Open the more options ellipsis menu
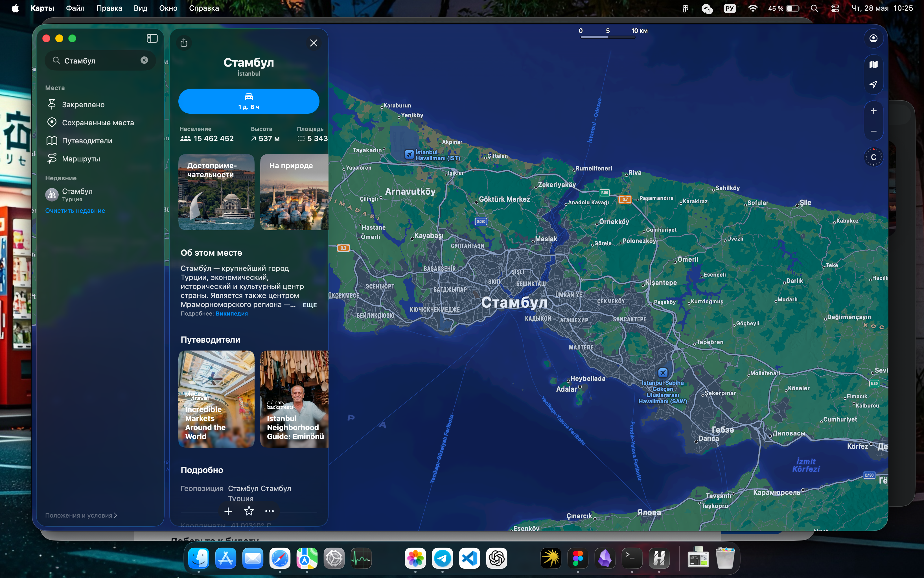 tap(270, 511)
